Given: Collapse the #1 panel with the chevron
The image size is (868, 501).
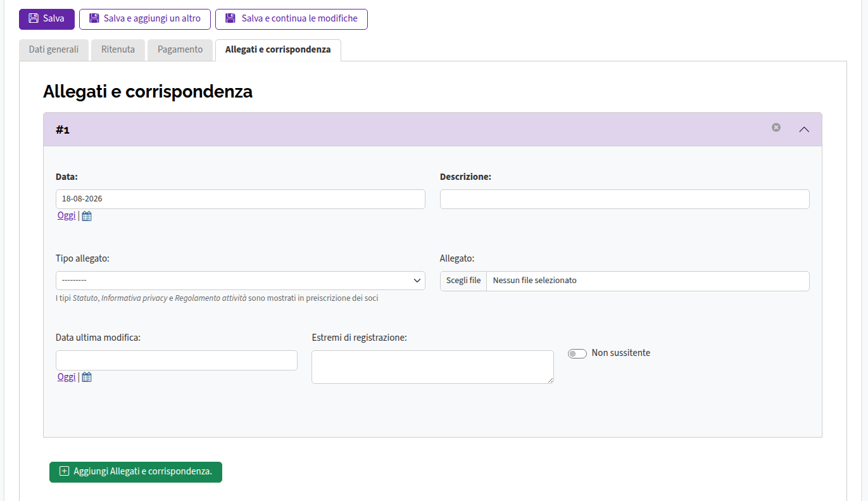Looking at the screenshot, I should [804, 129].
